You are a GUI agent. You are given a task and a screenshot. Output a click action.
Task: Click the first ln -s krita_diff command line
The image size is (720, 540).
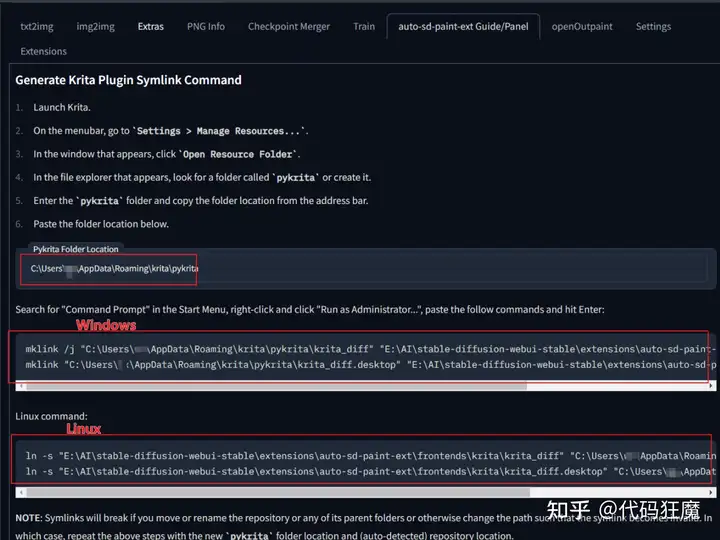tap(371, 456)
